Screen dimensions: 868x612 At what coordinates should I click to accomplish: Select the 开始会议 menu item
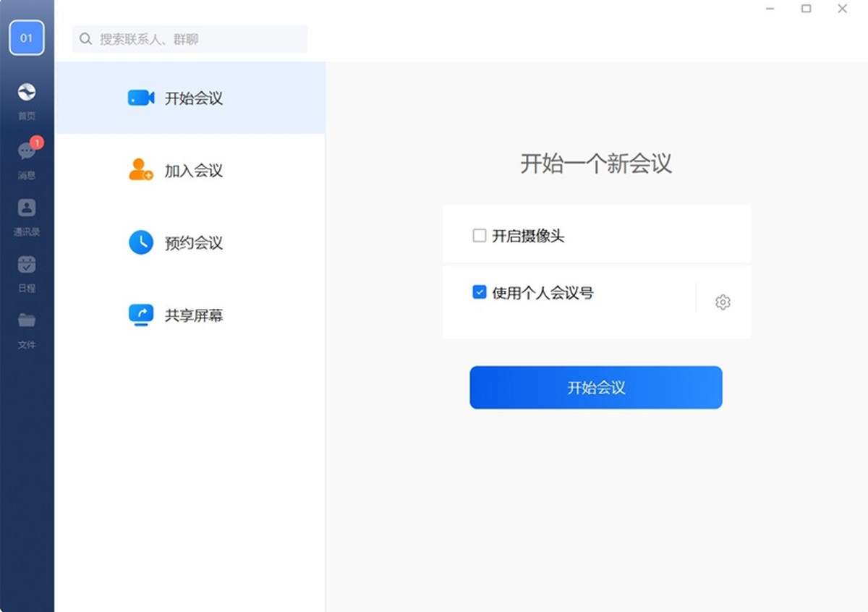[193, 98]
